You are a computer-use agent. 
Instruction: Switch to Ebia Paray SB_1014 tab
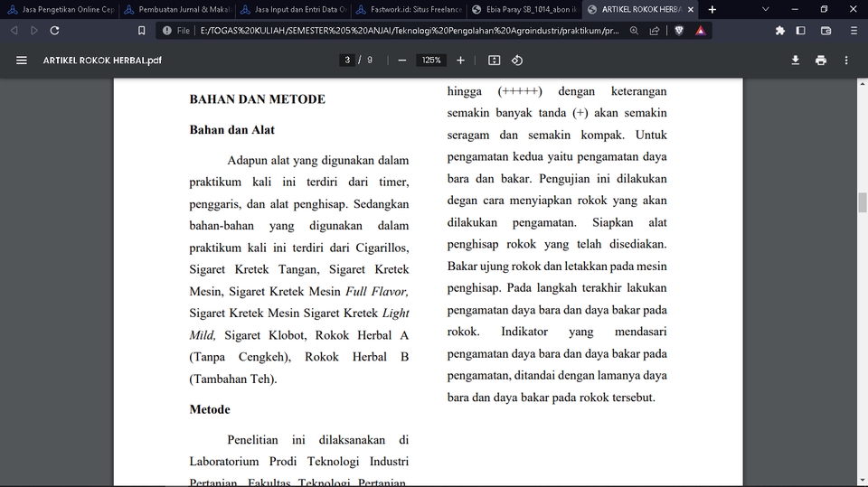point(524,9)
